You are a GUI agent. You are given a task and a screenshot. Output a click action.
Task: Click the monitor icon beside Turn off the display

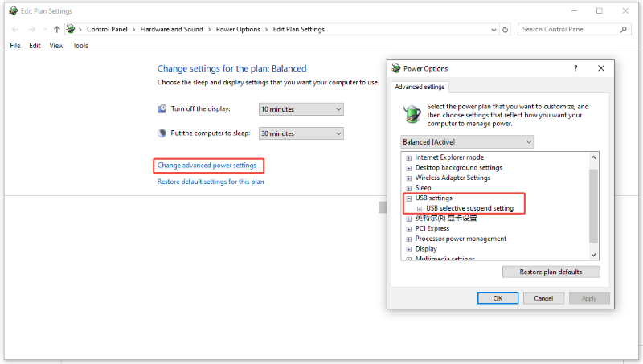coord(162,108)
